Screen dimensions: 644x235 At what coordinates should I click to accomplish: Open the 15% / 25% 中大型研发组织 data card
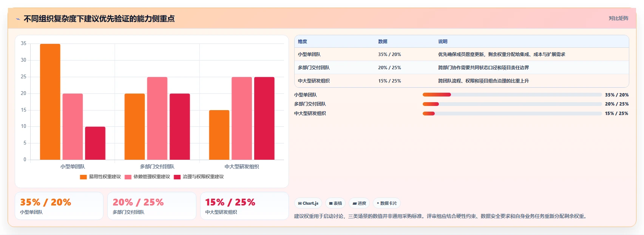[x=244, y=206]
